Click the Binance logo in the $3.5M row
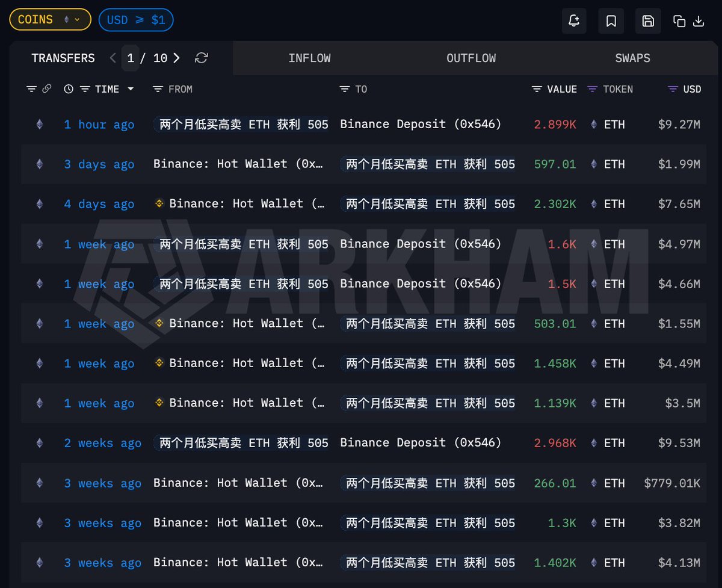Image resolution: width=722 pixels, height=588 pixels. (x=159, y=403)
